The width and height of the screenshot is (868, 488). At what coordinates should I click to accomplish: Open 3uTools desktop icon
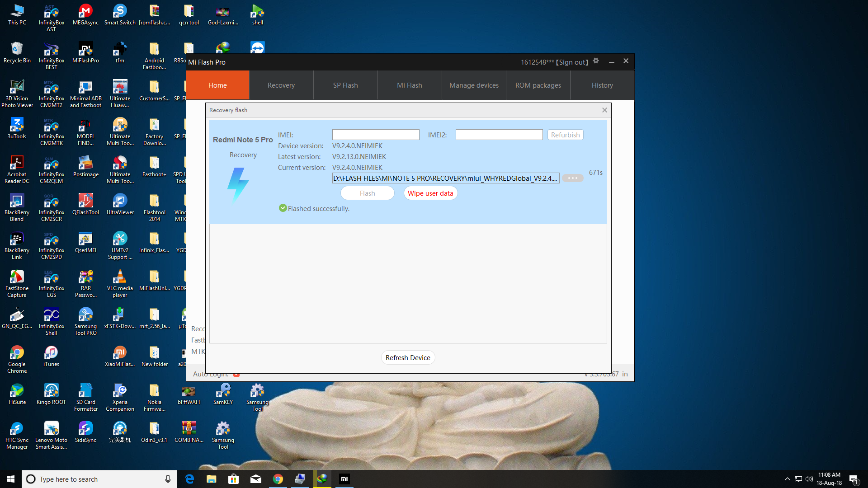coord(17,129)
